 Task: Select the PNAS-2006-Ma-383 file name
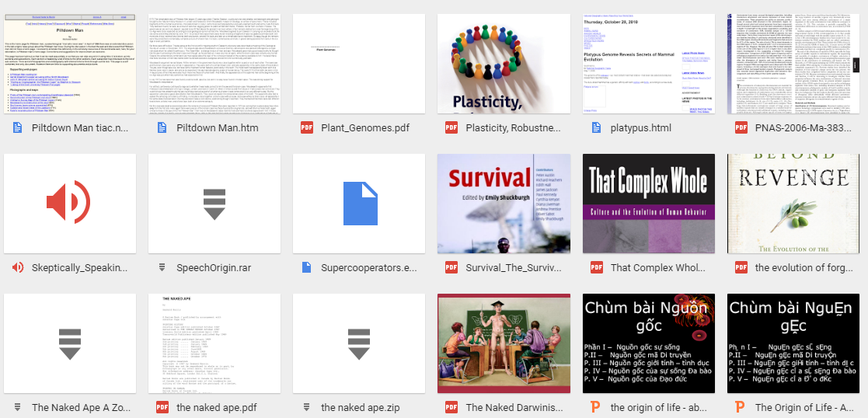pos(802,128)
